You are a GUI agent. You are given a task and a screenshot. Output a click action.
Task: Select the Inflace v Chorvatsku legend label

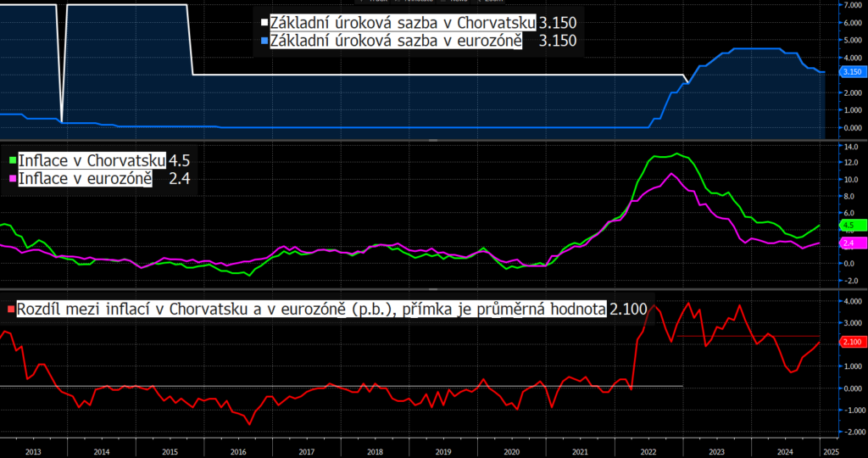(92, 160)
